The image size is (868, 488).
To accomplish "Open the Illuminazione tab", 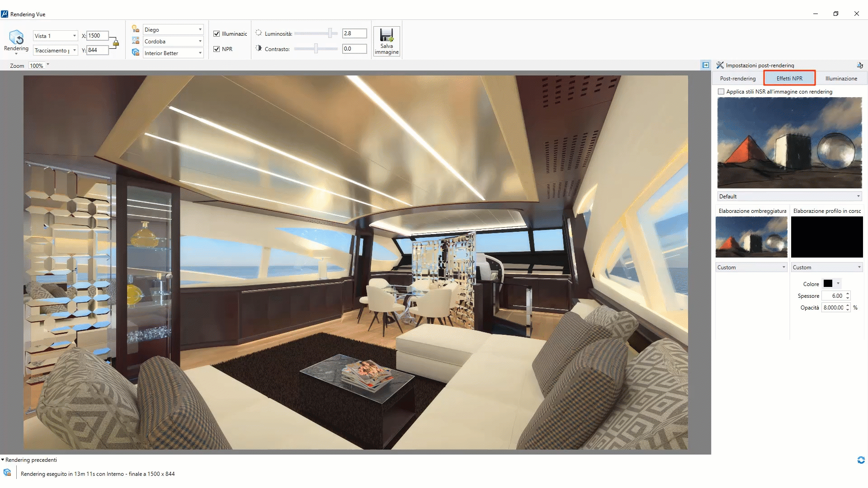I will 840,78.
